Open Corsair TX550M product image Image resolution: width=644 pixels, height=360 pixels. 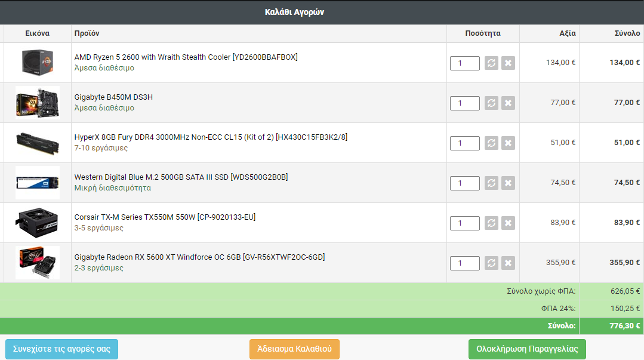click(x=38, y=223)
